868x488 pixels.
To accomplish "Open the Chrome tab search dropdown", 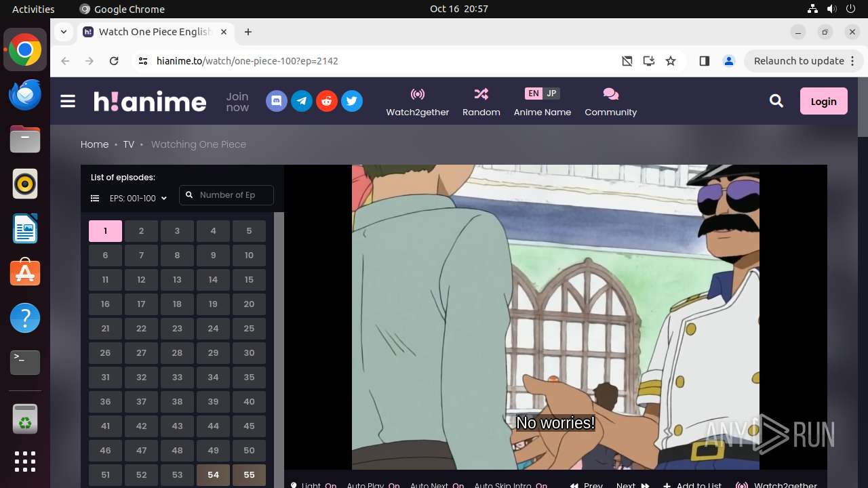I will [x=63, y=32].
